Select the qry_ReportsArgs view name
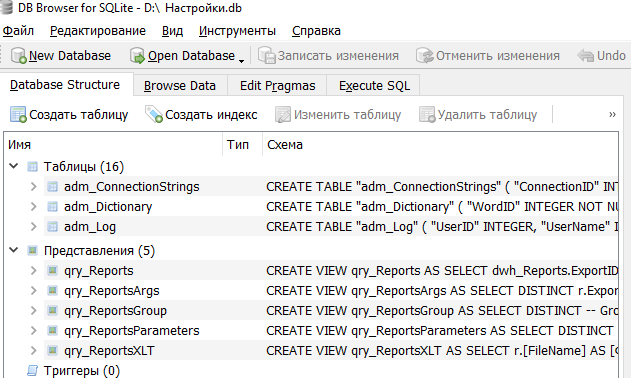 pos(111,291)
